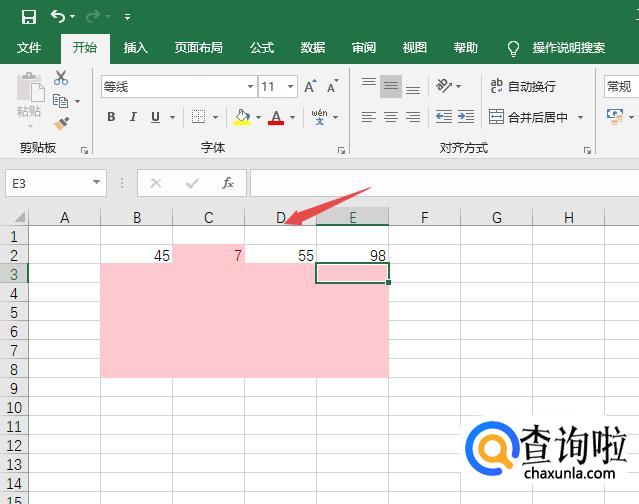
Task: Toggle Middle Align icon
Action: tap(391, 86)
